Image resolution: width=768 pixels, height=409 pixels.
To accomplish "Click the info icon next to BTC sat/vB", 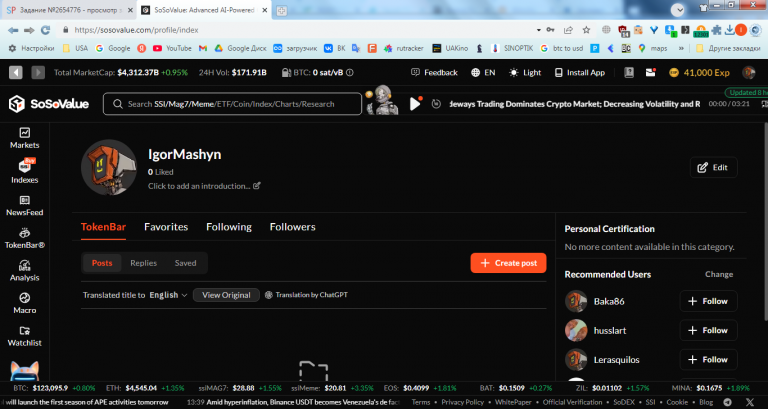I will tap(350, 72).
